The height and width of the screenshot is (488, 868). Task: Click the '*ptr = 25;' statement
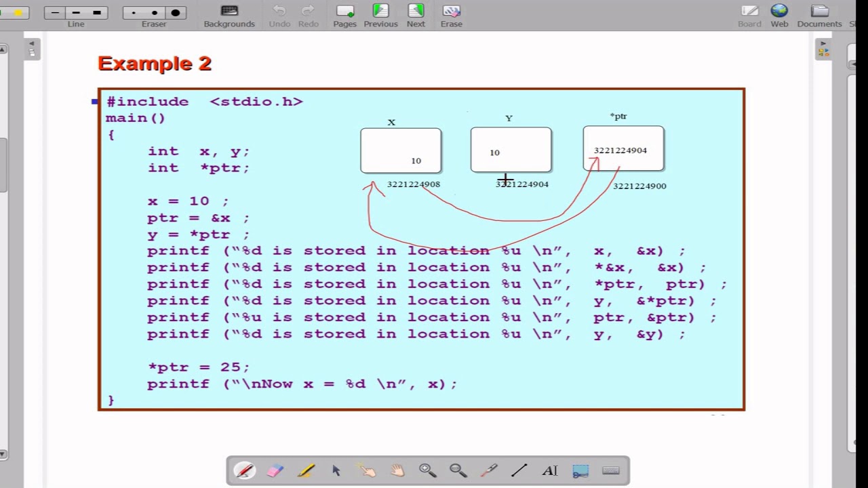(x=199, y=367)
